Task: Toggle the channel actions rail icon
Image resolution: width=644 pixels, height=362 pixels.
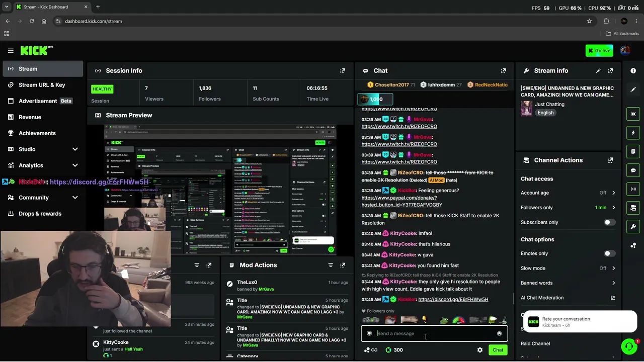Action: (633, 208)
